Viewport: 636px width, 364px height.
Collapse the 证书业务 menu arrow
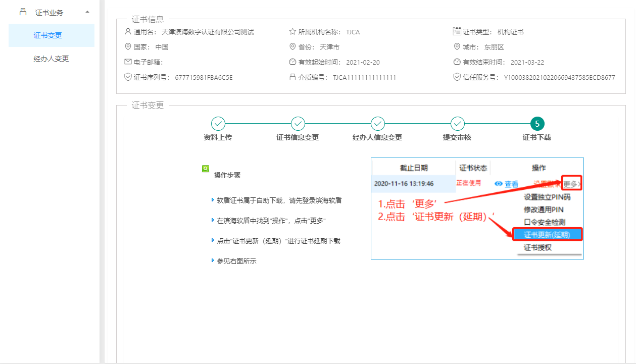tap(87, 12)
